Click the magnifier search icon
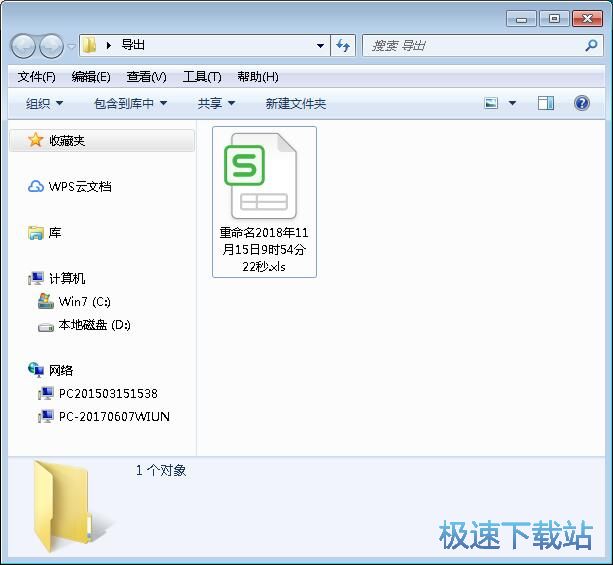This screenshot has width=613, height=565. pos(591,45)
